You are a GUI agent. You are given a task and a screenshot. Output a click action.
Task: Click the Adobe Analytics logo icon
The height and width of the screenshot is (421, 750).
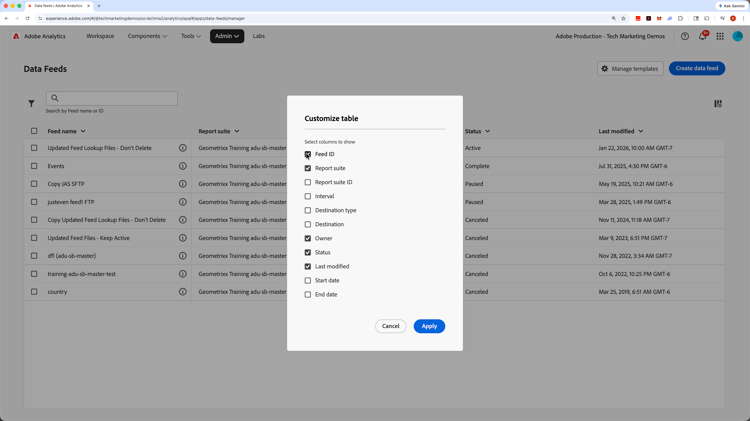(16, 36)
